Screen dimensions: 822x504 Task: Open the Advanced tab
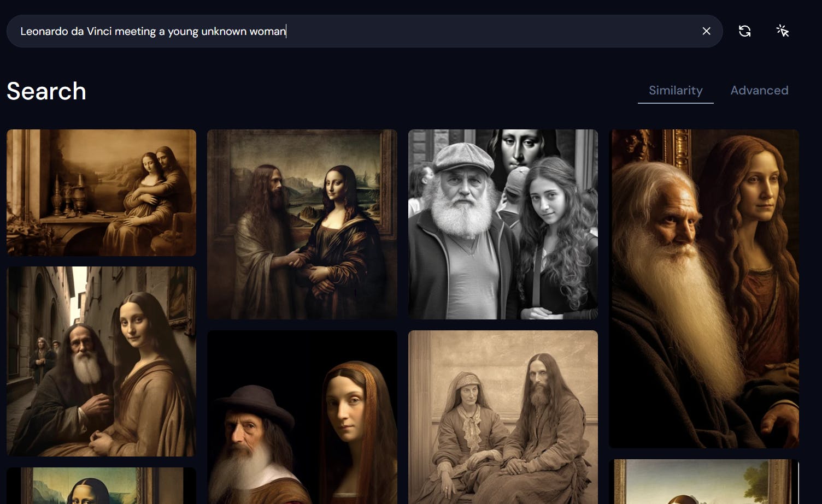759,91
